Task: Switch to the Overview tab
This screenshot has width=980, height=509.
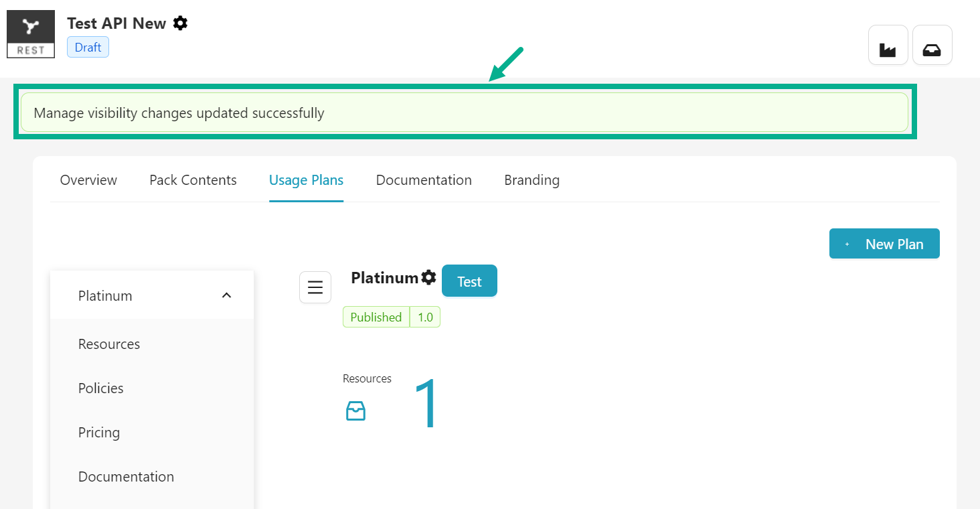Action: [88, 179]
